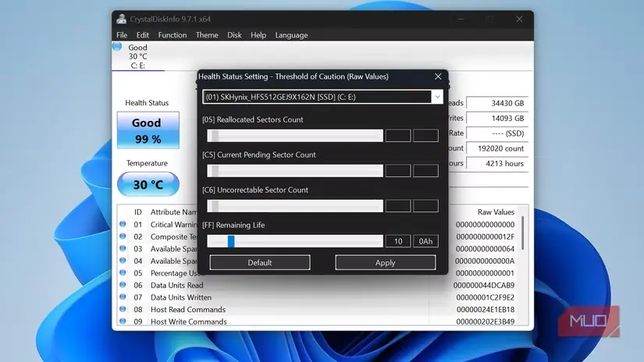Open the File menu

122,35
